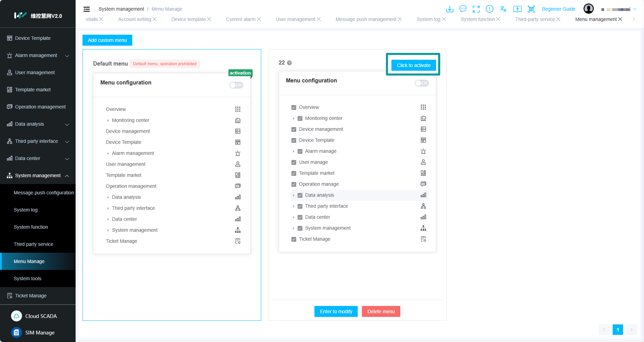Screen dimensions: 644x342
Task: Expand Monitoring center in Default menu
Action: (x=108, y=121)
